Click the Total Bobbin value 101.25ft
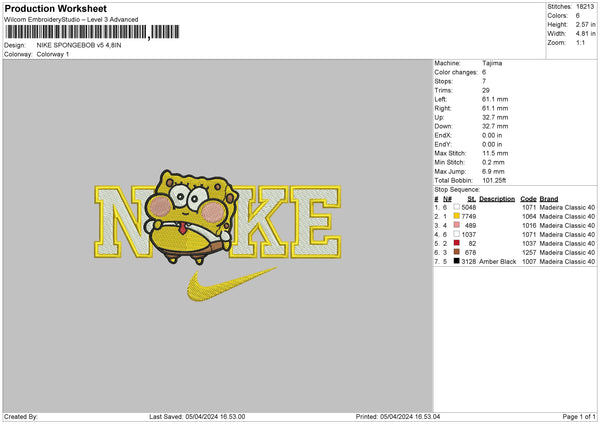Image resolution: width=600 pixels, height=424 pixels. click(494, 181)
